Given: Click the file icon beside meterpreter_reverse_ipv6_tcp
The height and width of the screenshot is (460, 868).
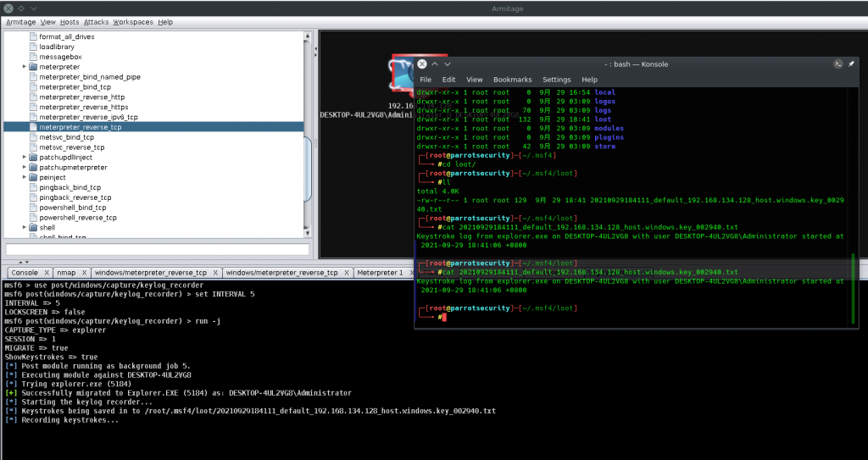Looking at the screenshot, I should (x=33, y=117).
